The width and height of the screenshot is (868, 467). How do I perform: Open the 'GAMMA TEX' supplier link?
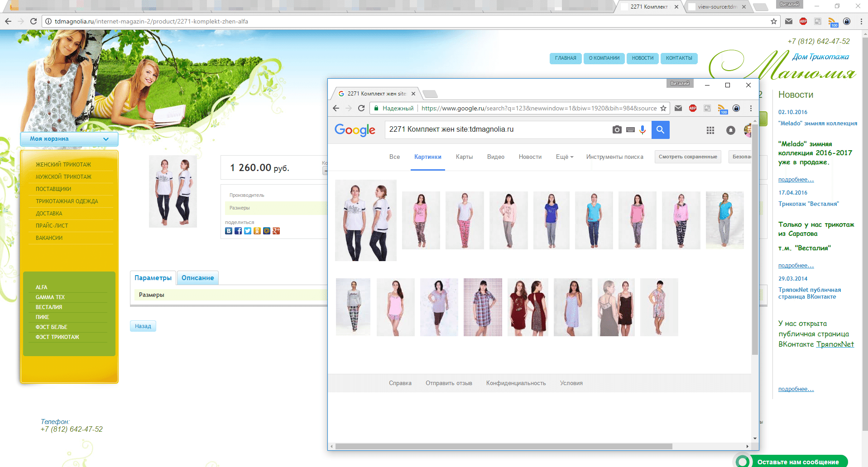click(50, 297)
